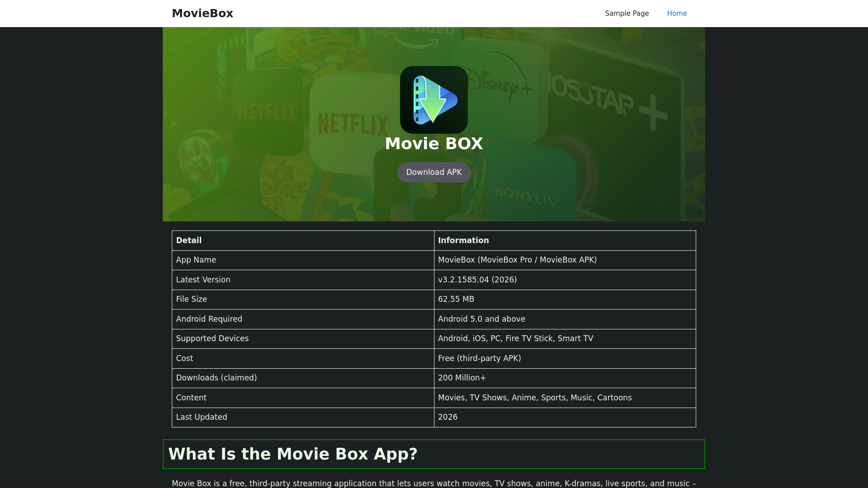The width and height of the screenshot is (868, 488).
Task: Click the 'Last Updated' cell
Action: coord(303,418)
